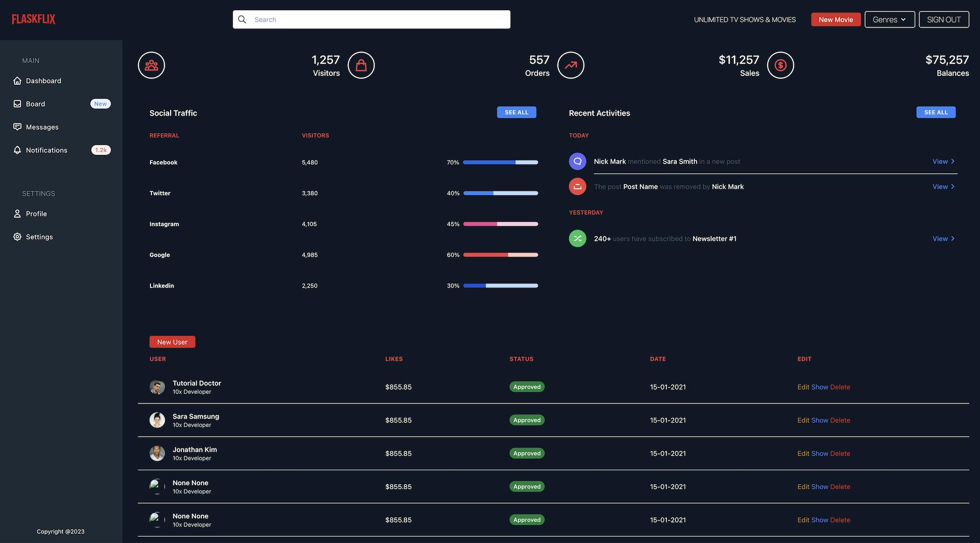
Task: Click the New badge beside Board
Action: coord(100,104)
